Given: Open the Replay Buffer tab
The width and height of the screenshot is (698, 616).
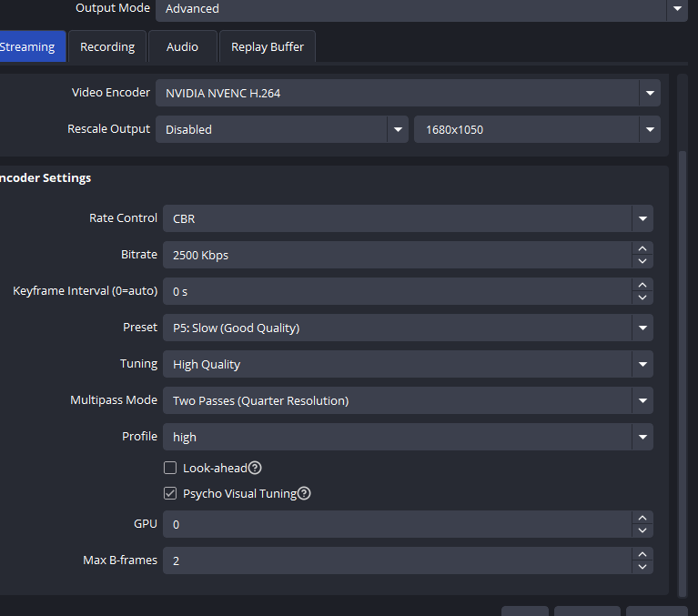Looking at the screenshot, I should pos(268,47).
